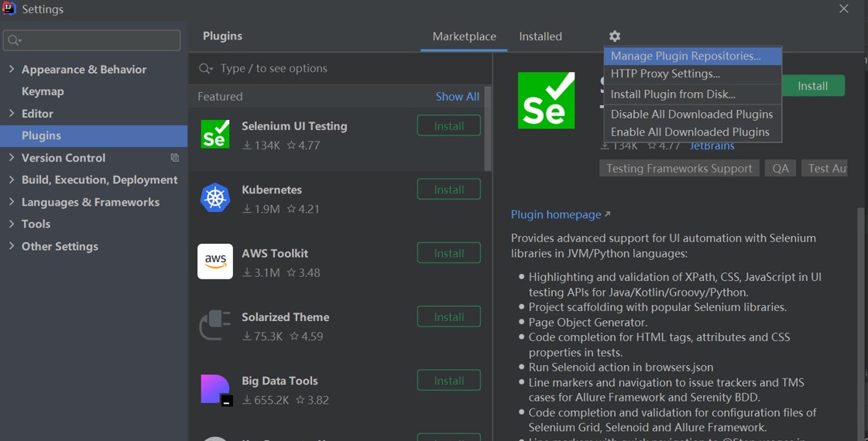Click the Kubernetes plugin icon
The width and height of the screenshot is (868, 441).
coord(214,197)
